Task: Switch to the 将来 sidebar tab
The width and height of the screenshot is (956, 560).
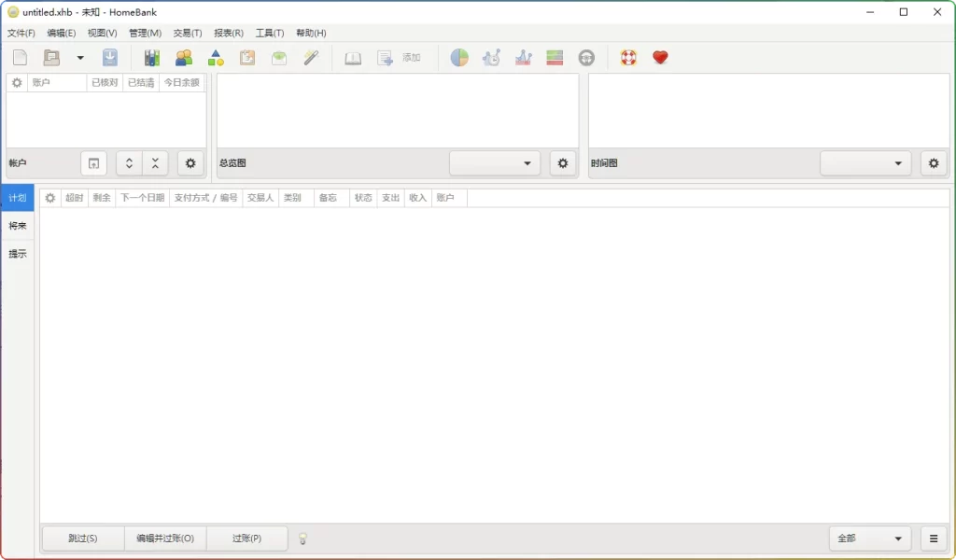Action: click(x=17, y=225)
